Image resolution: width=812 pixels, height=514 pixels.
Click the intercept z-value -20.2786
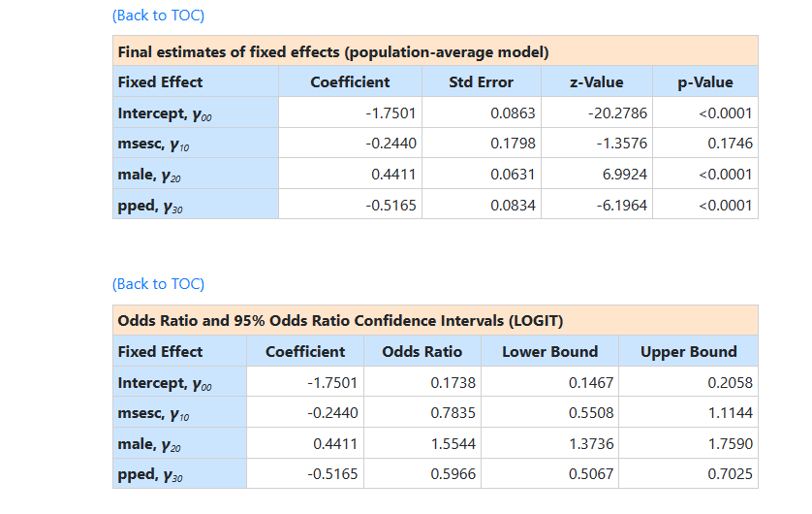(617, 113)
